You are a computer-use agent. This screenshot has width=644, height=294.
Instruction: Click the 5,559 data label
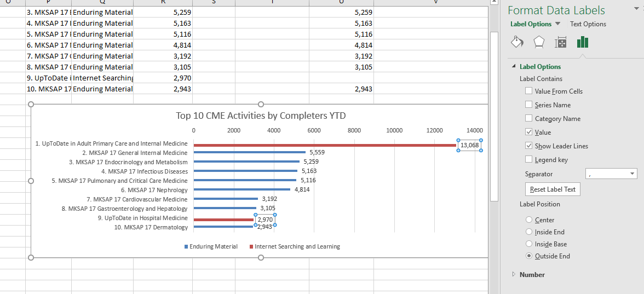(317, 152)
